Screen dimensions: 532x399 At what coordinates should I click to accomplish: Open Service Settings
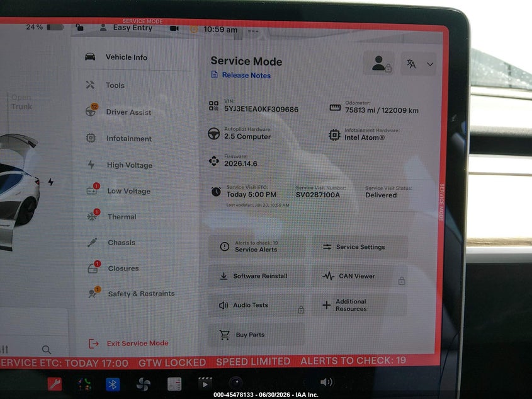coord(359,247)
